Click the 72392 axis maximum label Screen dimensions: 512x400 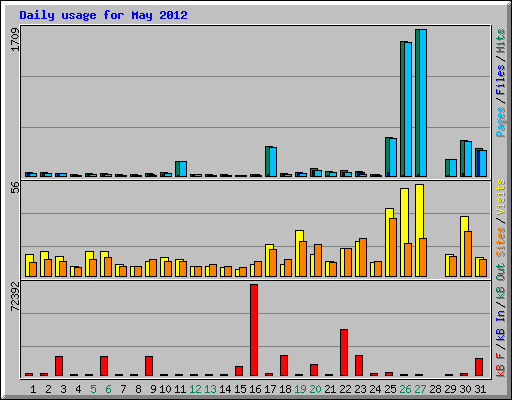tap(15, 297)
